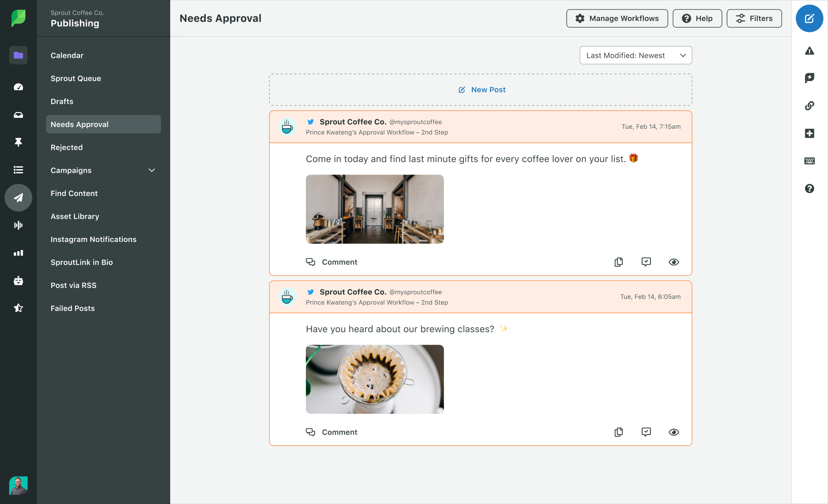Toggle eye visibility icon on first post

(674, 262)
